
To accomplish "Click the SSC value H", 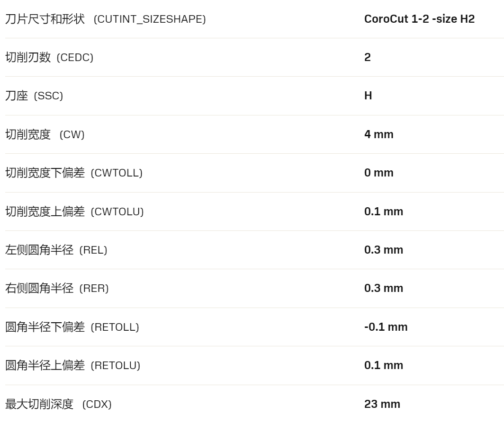I will 368,96.
